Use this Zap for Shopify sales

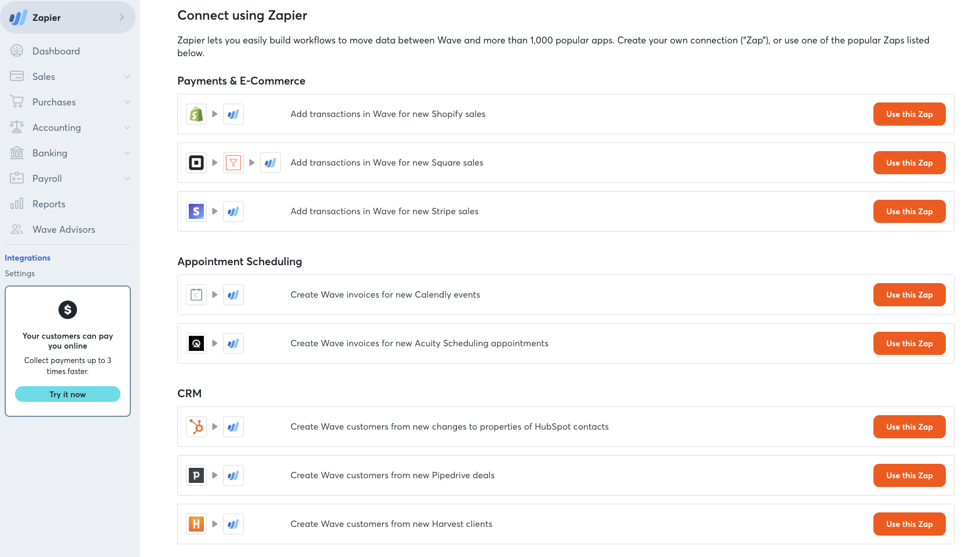click(909, 114)
